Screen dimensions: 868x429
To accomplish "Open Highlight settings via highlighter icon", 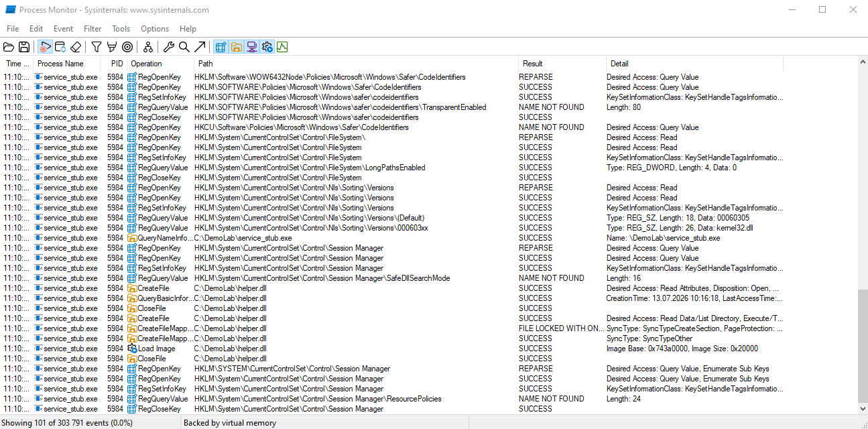I will 112,47.
